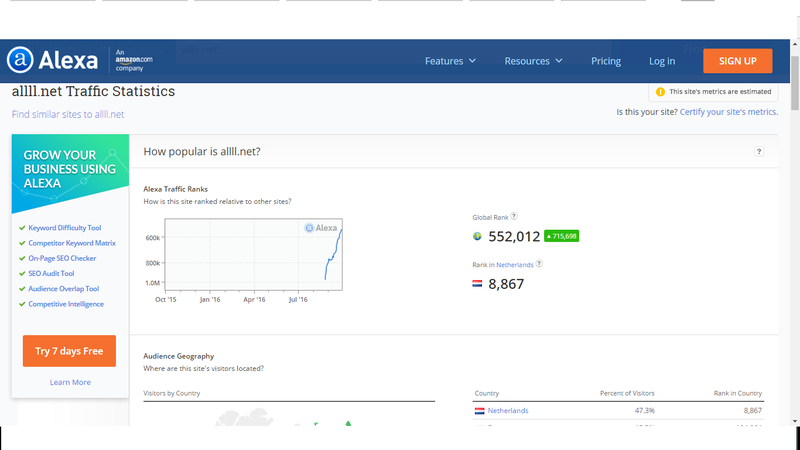This screenshot has width=800, height=450.
Task: Expand the Features dropdown menu
Action: (x=450, y=61)
